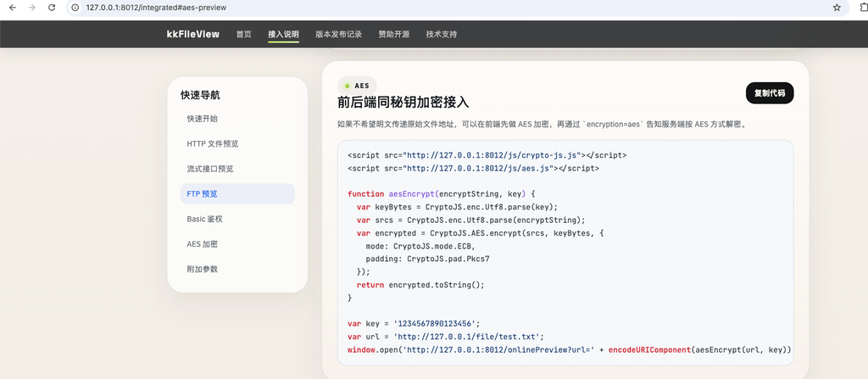
Task: Bookmark this page with the star icon
Action: pyautogui.click(x=837, y=8)
